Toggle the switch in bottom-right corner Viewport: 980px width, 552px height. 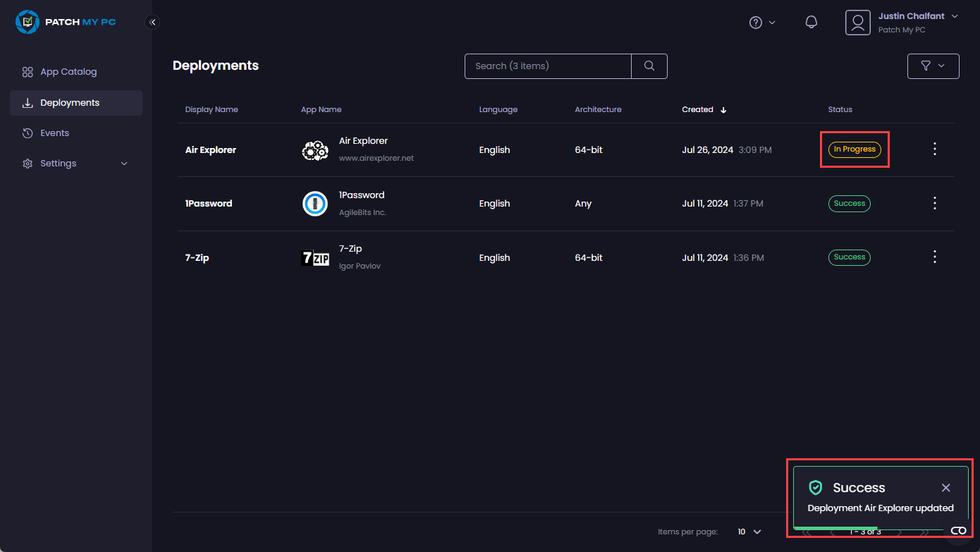[x=958, y=531]
